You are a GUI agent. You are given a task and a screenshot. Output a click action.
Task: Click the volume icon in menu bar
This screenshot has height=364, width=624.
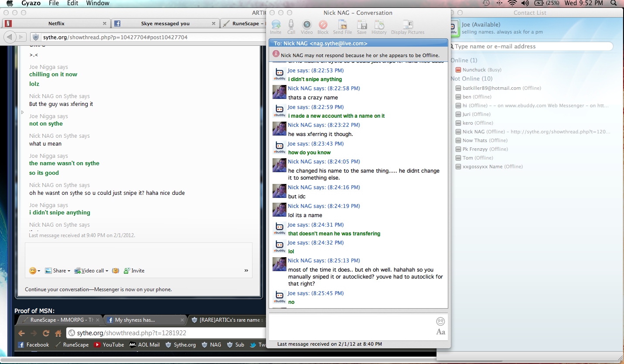click(525, 3)
